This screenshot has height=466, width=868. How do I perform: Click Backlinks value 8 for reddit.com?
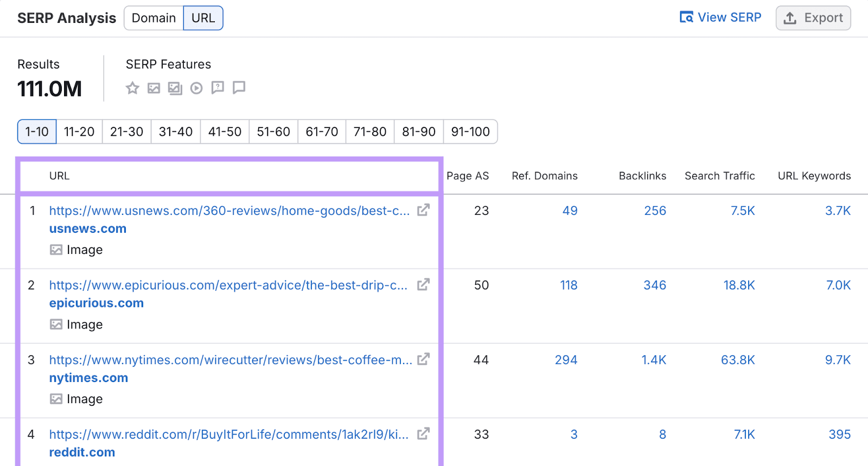click(662, 434)
